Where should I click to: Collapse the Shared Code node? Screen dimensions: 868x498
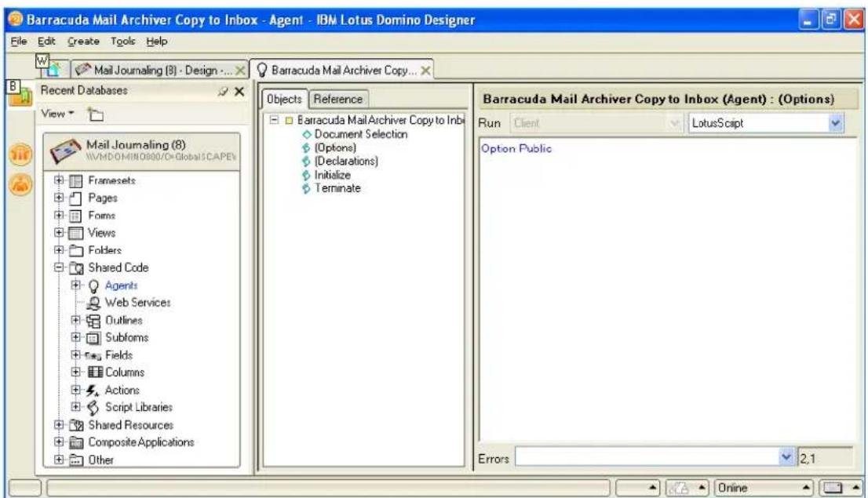tap(59, 267)
